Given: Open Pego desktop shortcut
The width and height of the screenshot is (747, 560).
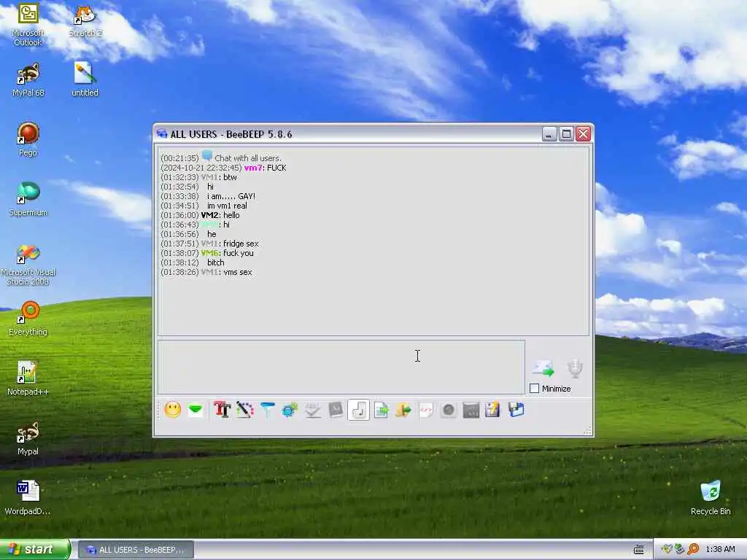Looking at the screenshot, I should point(28,139).
